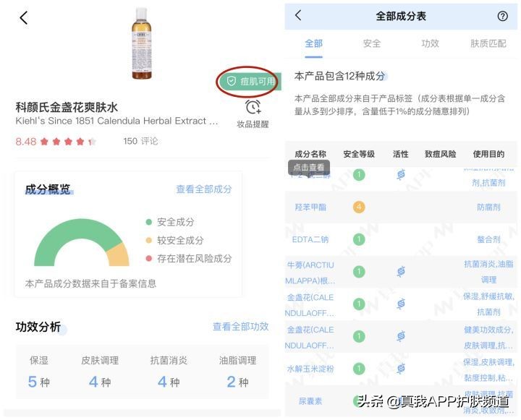Click the 本产品成分数据来自于备案信息 note

coord(90,283)
